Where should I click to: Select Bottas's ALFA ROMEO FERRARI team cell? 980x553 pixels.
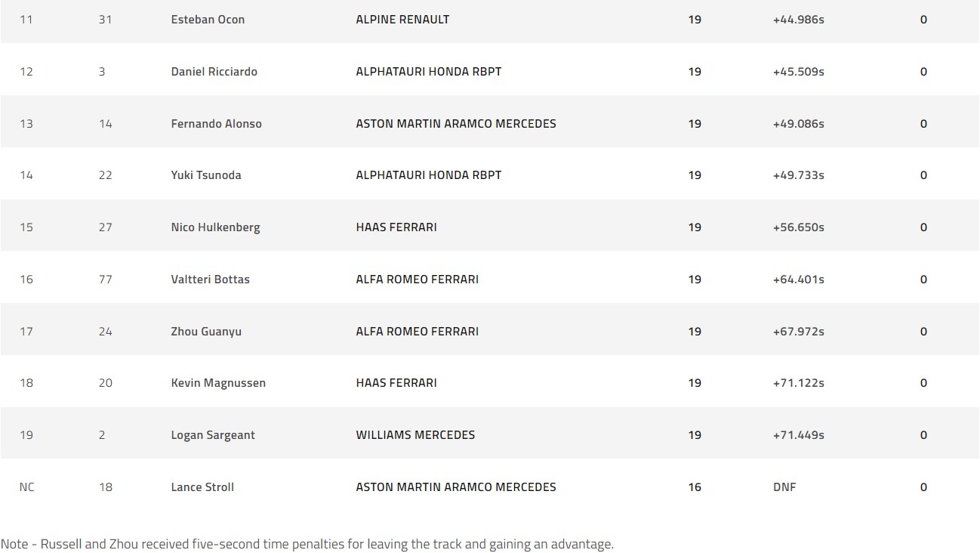(x=417, y=280)
